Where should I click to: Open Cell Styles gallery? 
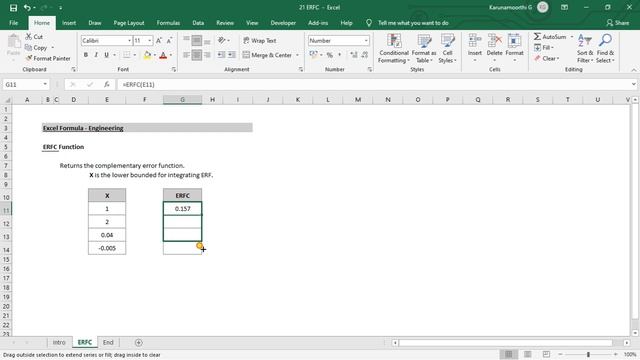(x=447, y=49)
